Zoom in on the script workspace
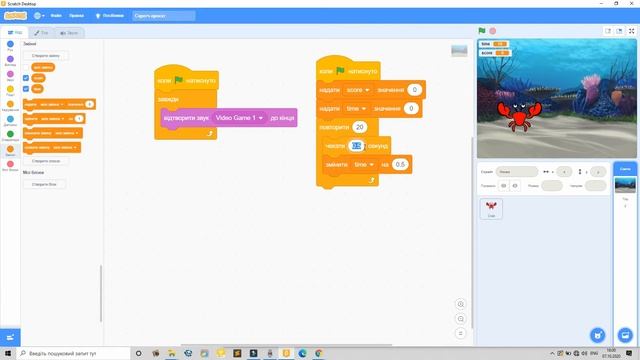640x360 pixels. (460, 304)
